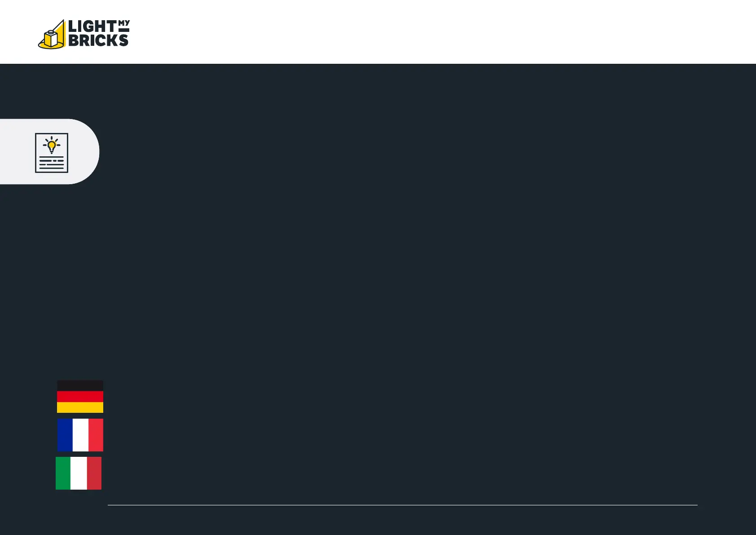Pick the blue stripe of the French flag

click(65, 435)
